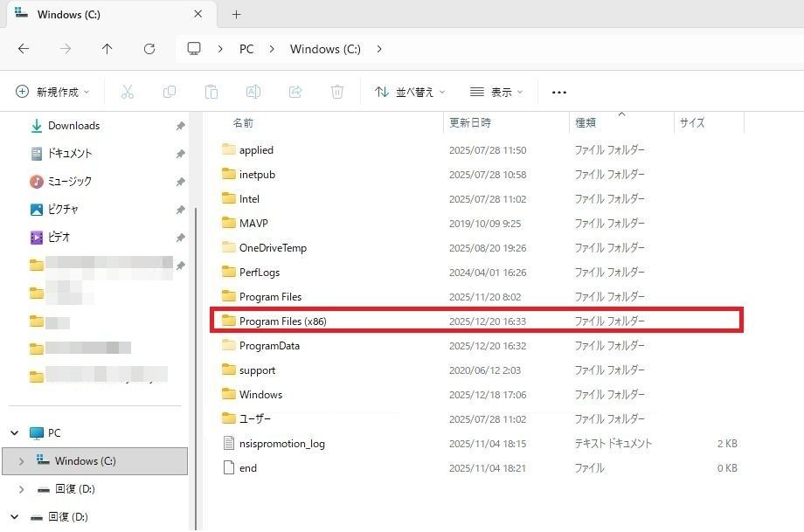Select the Program Files (x86) folder
The height and width of the screenshot is (532, 804).
point(283,321)
